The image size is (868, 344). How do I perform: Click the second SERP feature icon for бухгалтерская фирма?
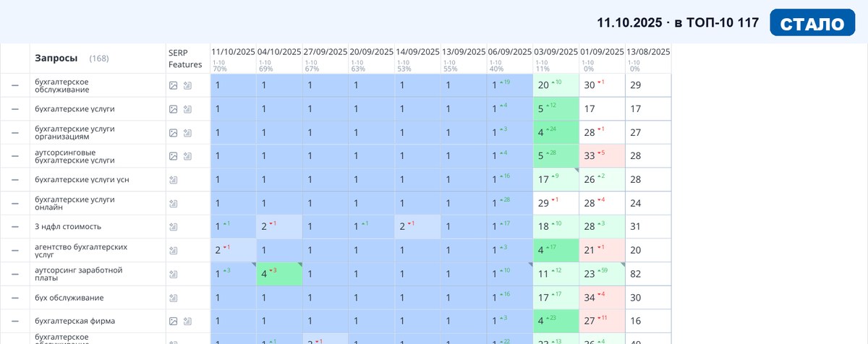coord(187,321)
